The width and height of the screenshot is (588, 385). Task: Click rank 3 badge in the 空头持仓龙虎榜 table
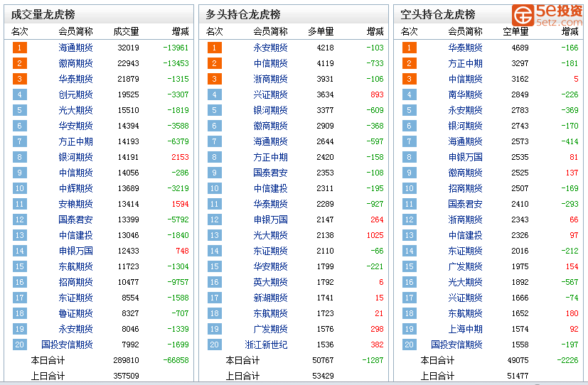(x=409, y=79)
